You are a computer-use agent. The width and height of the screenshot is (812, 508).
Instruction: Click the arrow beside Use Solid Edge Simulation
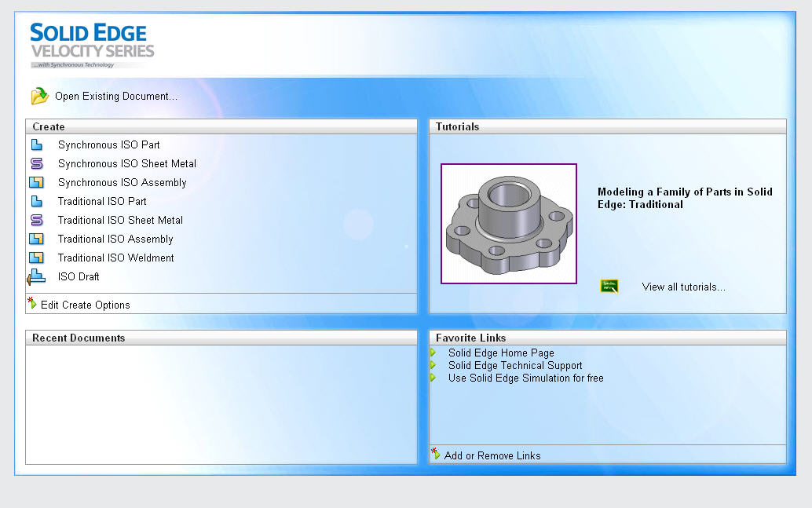tap(433, 378)
